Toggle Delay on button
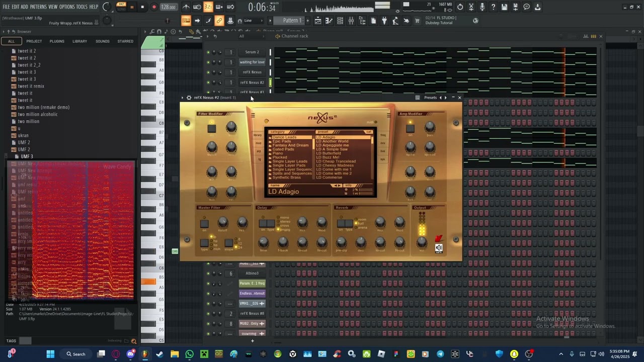 point(263,223)
